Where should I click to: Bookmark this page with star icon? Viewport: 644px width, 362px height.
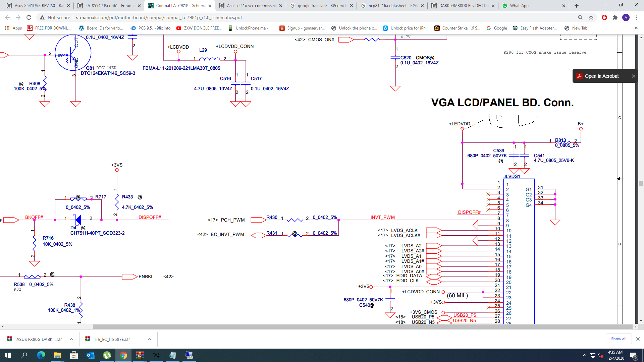[591, 17]
